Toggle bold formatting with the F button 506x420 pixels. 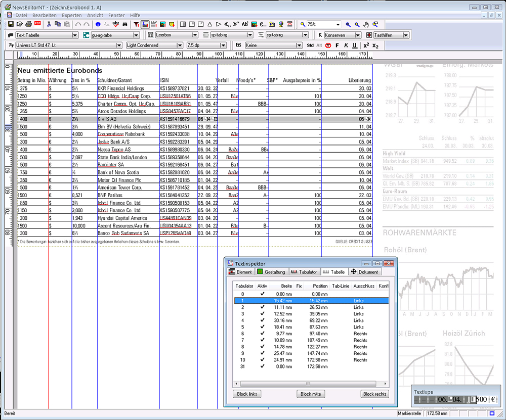tap(337, 45)
